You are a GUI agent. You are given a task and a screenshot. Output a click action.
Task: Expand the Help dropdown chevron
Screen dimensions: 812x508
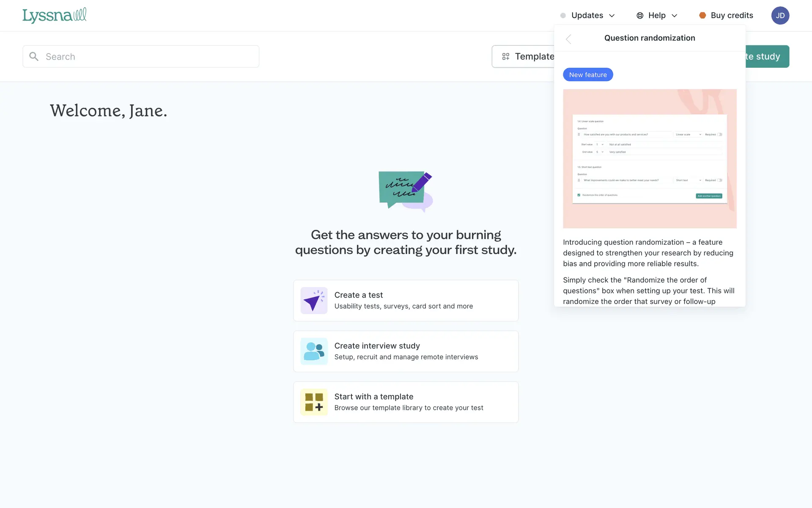coord(675,16)
